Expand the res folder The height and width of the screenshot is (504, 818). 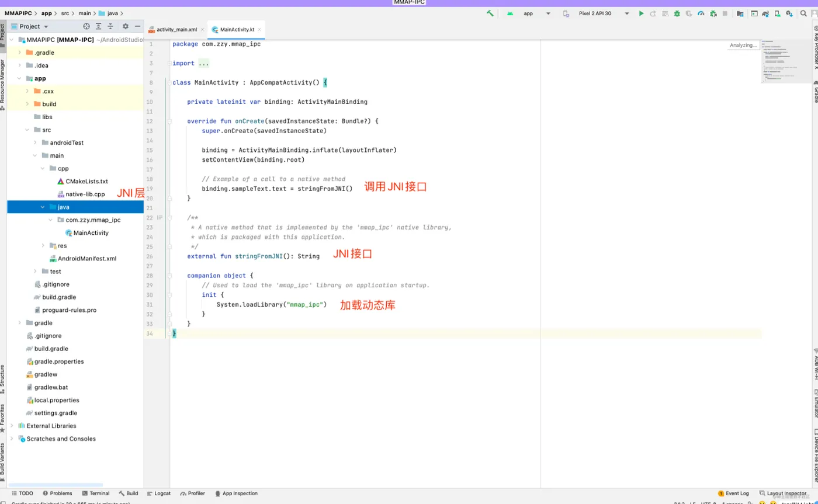coord(43,245)
